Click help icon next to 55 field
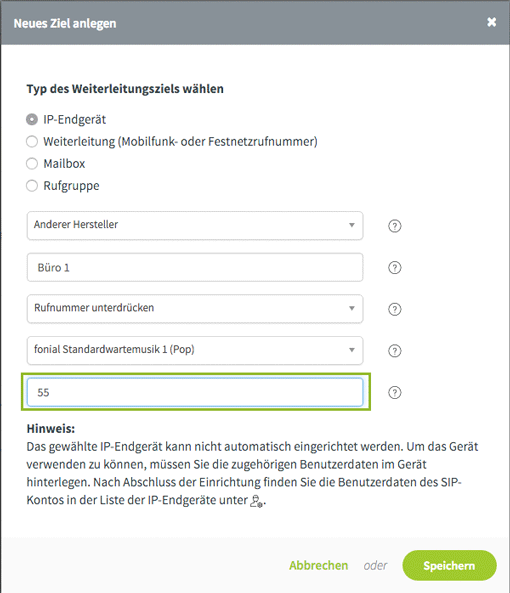Screen dimensions: 510x593 [x=394, y=393]
